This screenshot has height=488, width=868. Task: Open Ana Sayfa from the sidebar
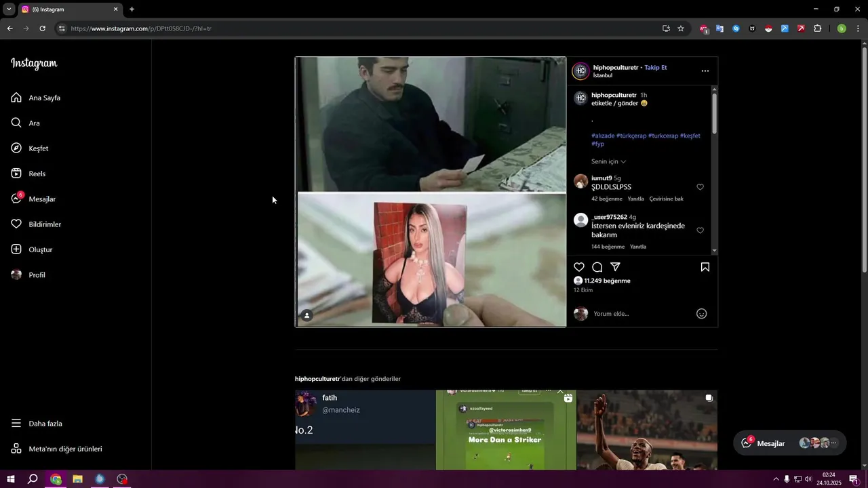click(36, 98)
